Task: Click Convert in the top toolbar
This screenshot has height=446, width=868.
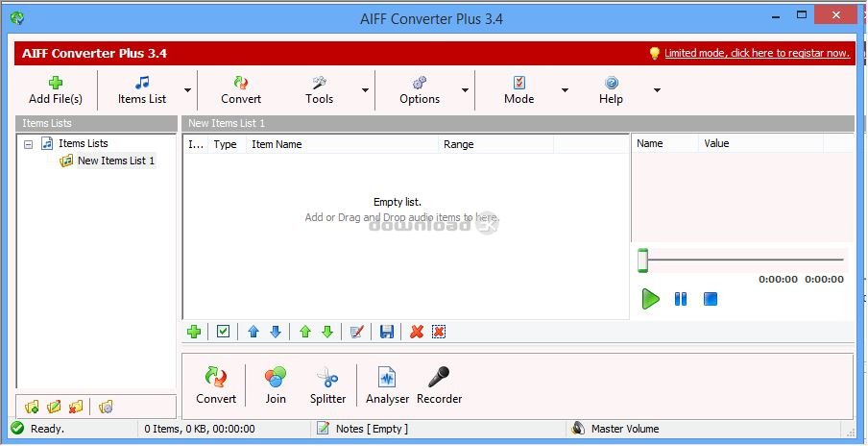Action: [241, 90]
